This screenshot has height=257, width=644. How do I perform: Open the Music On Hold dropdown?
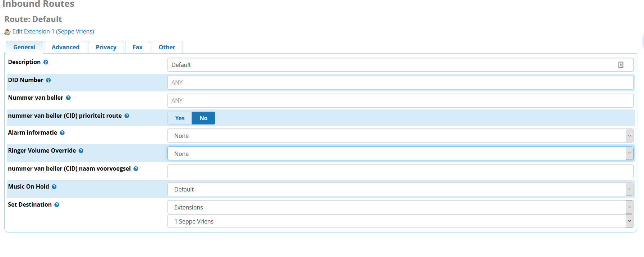click(x=400, y=189)
